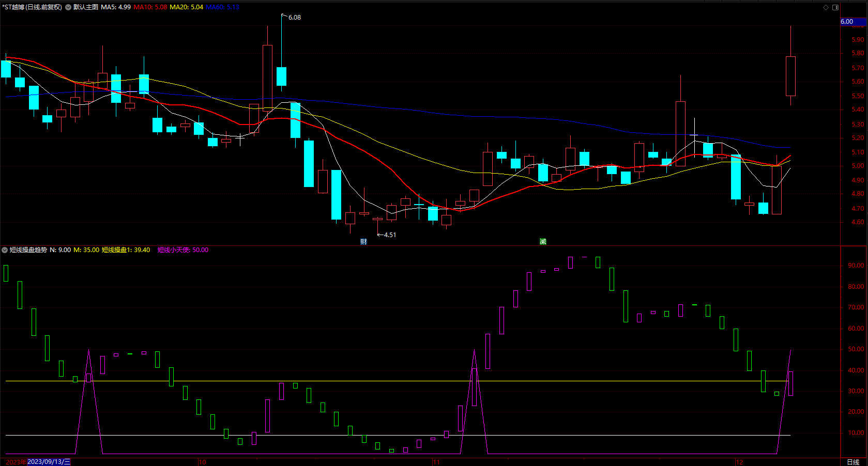Click the 日线 period button in the bottom corner
The image size is (868, 466).
853,462
